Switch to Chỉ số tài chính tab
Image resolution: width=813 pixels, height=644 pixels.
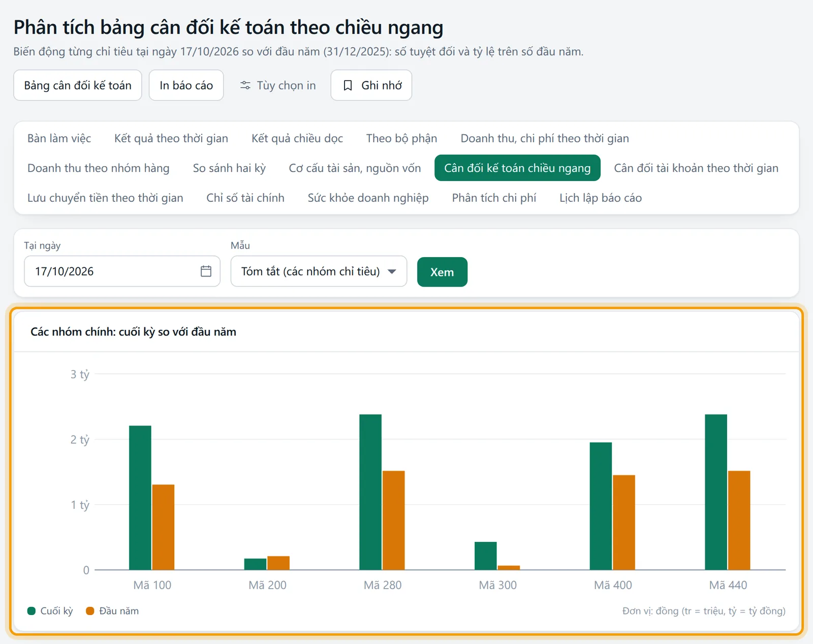coord(245,198)
